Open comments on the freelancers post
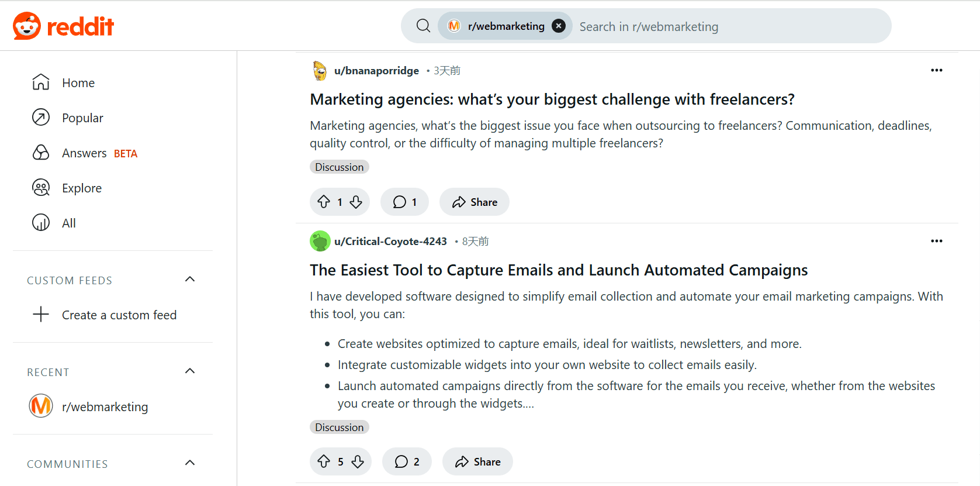980x486 pixels. click(x=404, y=202)
